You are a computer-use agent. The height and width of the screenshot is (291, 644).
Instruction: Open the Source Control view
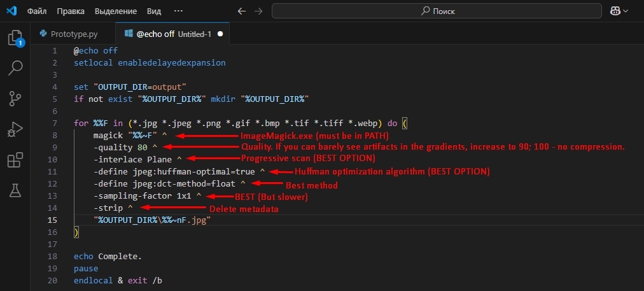15,98
